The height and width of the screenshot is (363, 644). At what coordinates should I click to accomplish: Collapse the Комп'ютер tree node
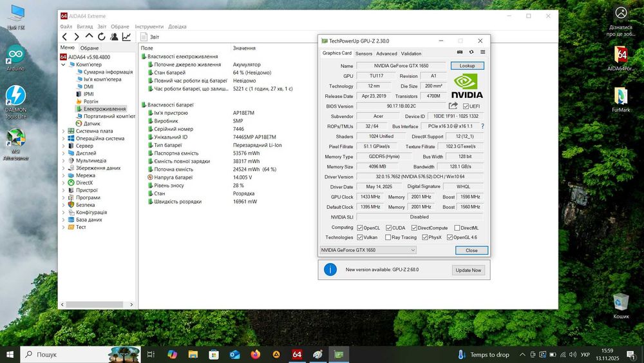(x=63, y=64)
